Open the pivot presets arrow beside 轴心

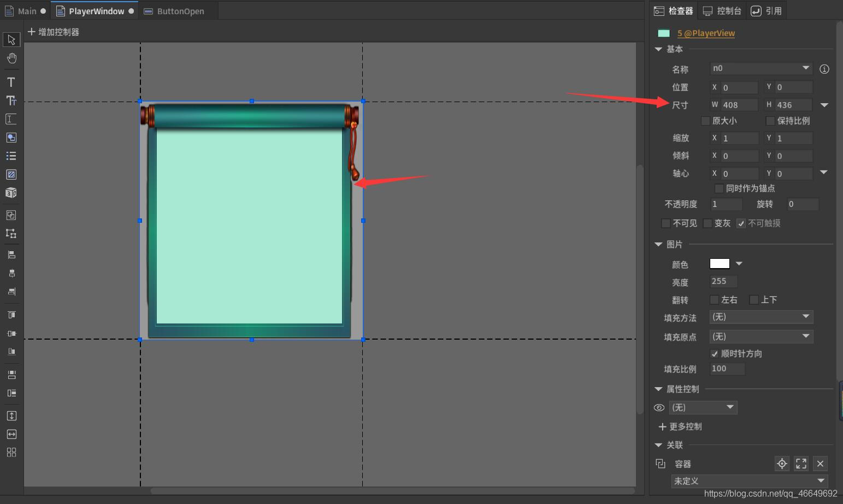tap(824, 173)
